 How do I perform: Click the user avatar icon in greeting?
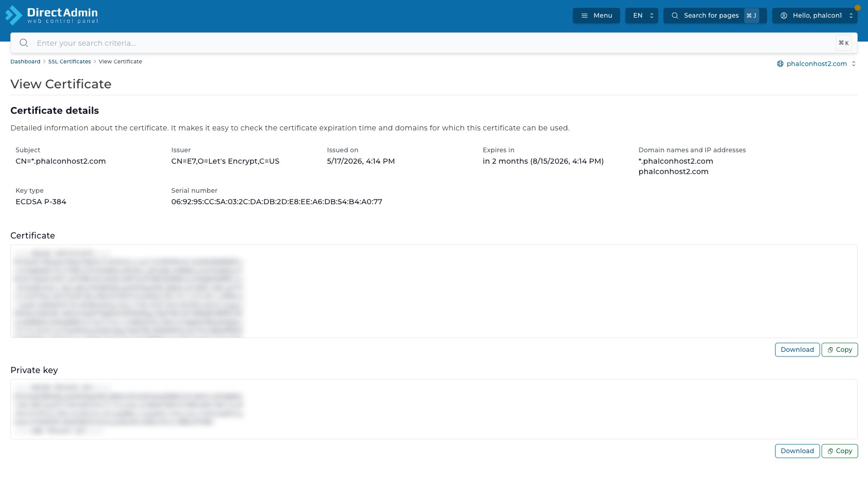tap(784, 16)
